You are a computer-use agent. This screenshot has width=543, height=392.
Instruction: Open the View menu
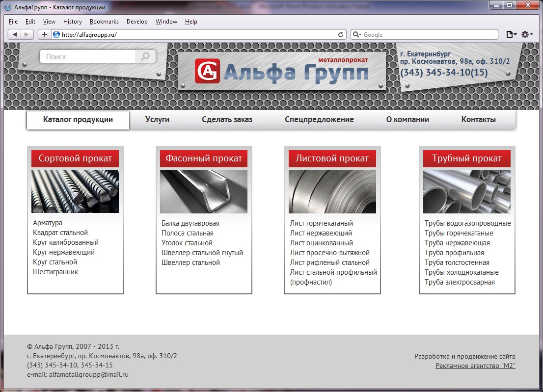tap(49, 22)
